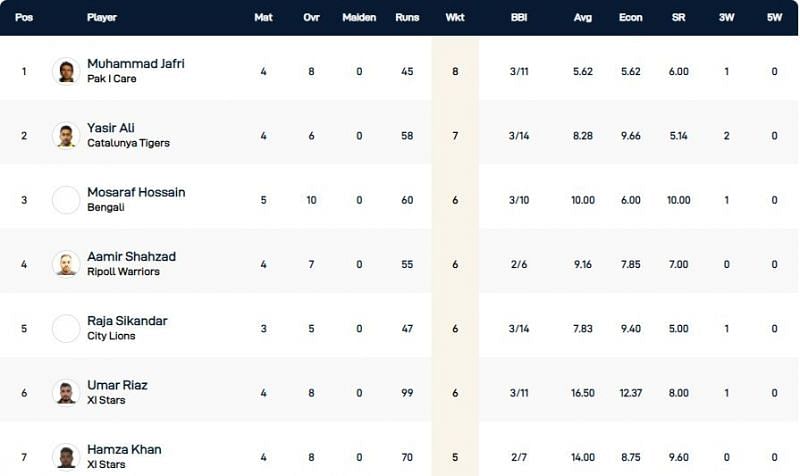
Task: Click the Avg column header
Action: [582, 18]
